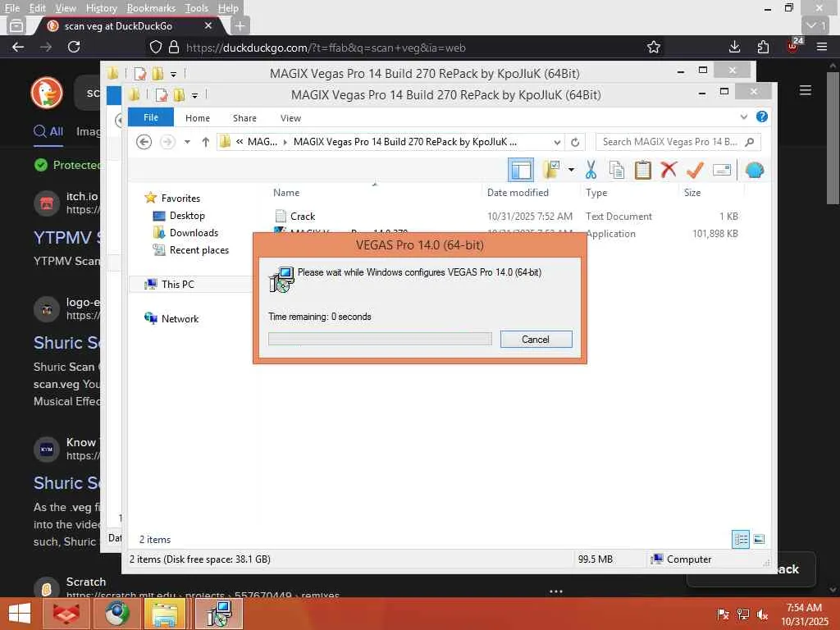Image resolution: width=840 pixels, height=630 pixels.
Task: Open Firefox History menu
Action: pos(101,8)
